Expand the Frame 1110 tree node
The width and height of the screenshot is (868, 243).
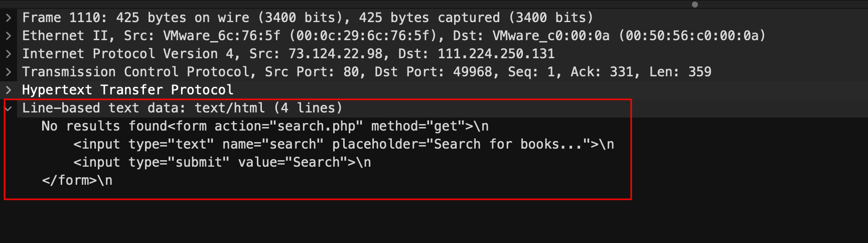(9, 18)
